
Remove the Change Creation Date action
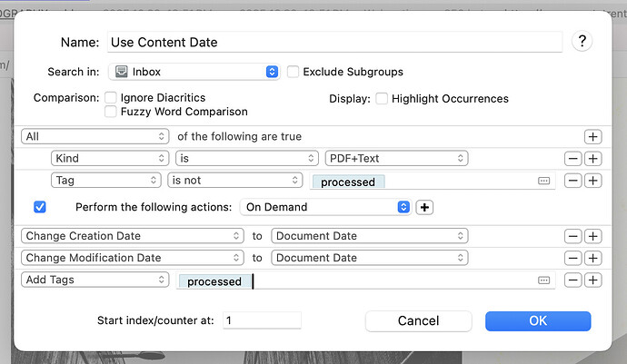tap(572, 236)
